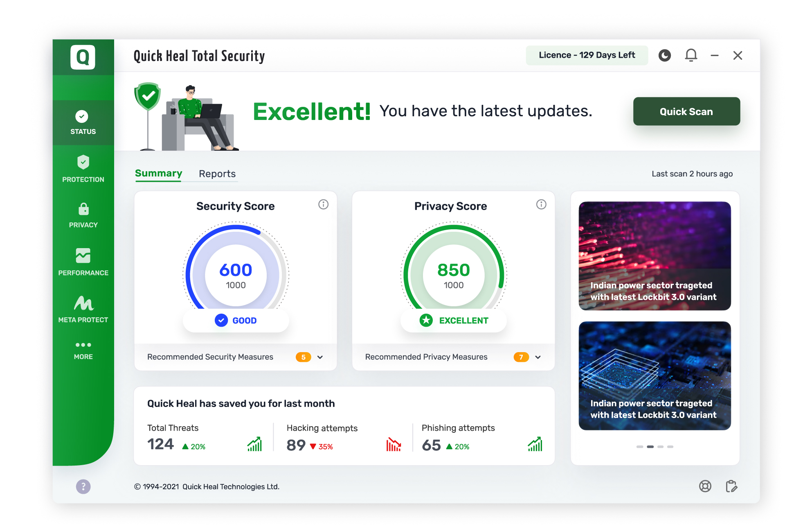Toggle dark mode with the moon icon
This screenshot has width=812, height=529.
[x=664, y=55]
